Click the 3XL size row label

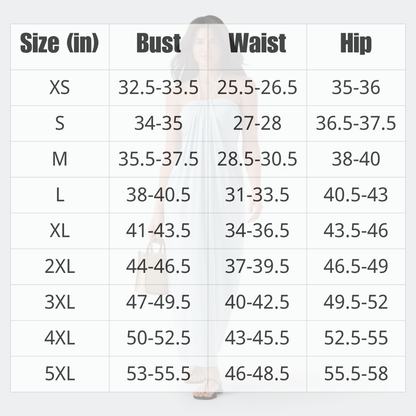[60, 302]
